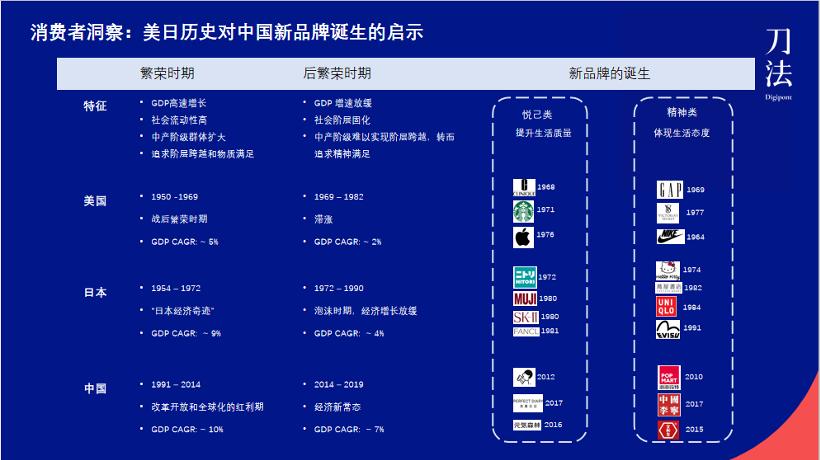Click the MUJI logo beside 1980

(x=525, y=298)
